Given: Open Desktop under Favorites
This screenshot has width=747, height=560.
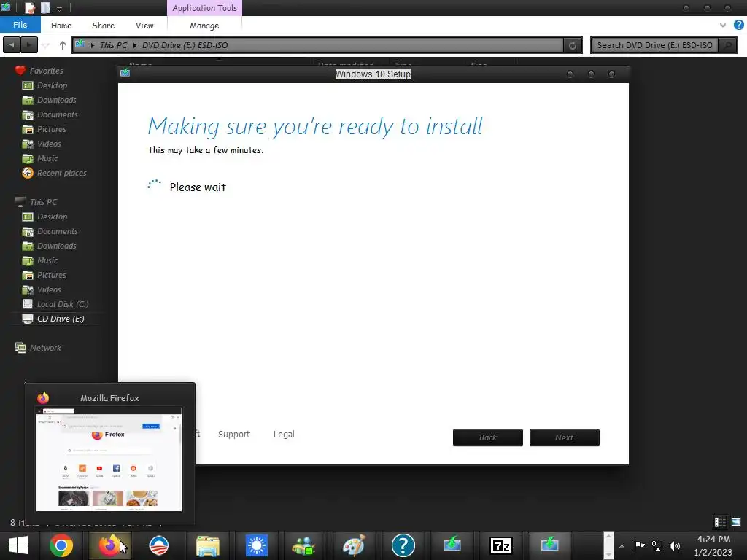Looking at the screenshot, I should coord(45,85).
